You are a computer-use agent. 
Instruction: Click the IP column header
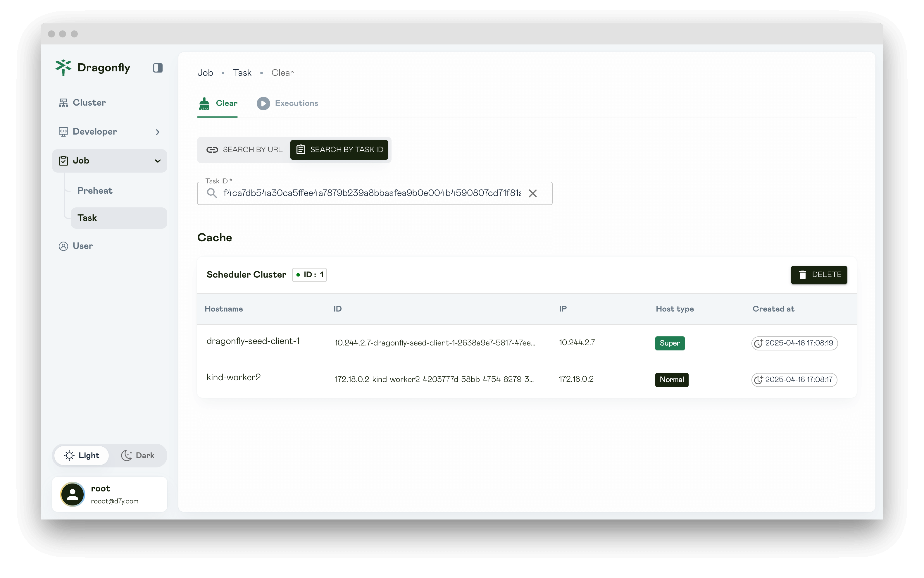563,309
